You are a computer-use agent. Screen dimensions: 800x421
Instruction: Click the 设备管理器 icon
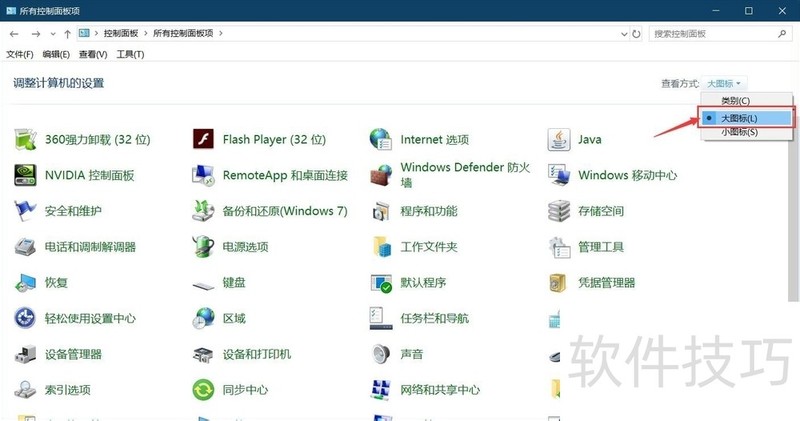[25, 354]
